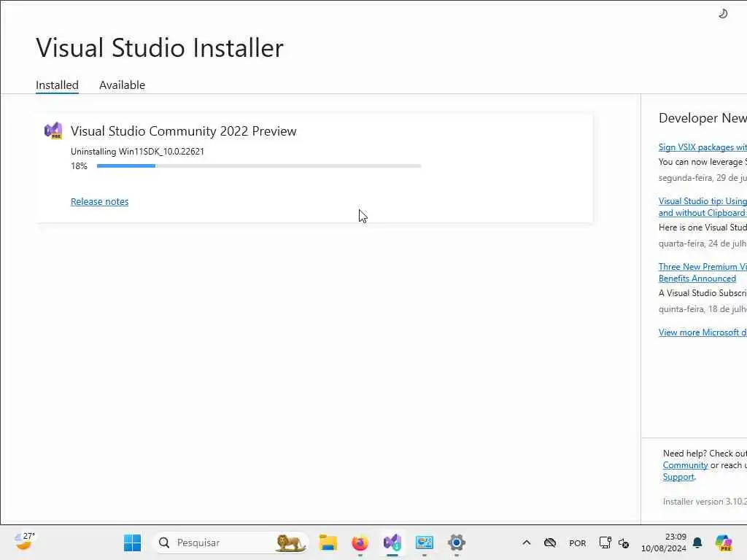Switch to the Available tab
The height and width of the screenshot is (560, 747).
[122, 85]
